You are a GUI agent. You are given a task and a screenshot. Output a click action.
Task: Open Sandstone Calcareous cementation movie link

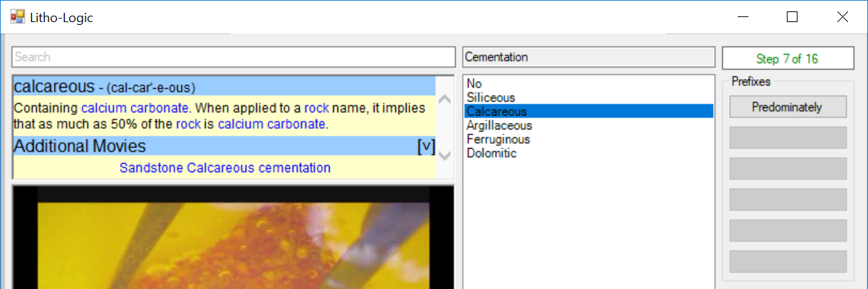(225, 168)
